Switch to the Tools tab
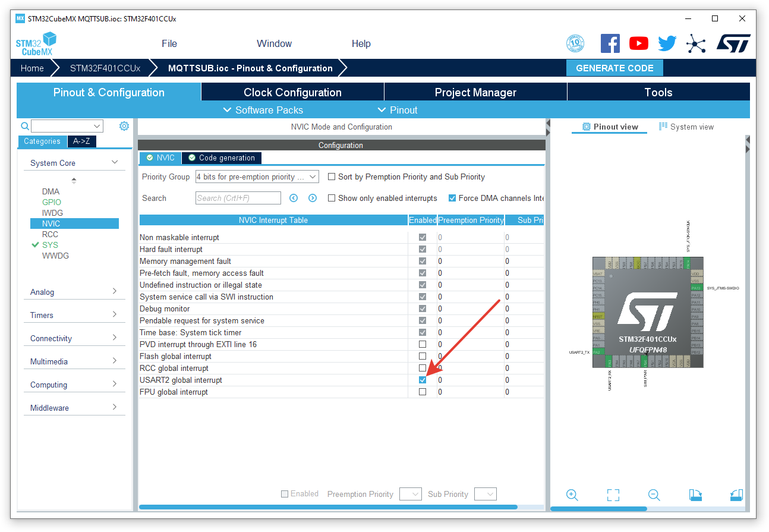Screen dimensions: 769x532 658,92
